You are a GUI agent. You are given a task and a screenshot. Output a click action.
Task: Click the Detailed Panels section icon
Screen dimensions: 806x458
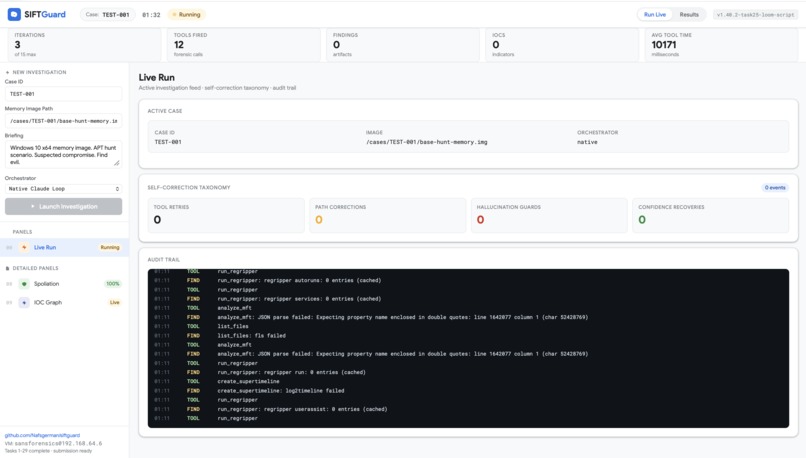tap(7, 268)
